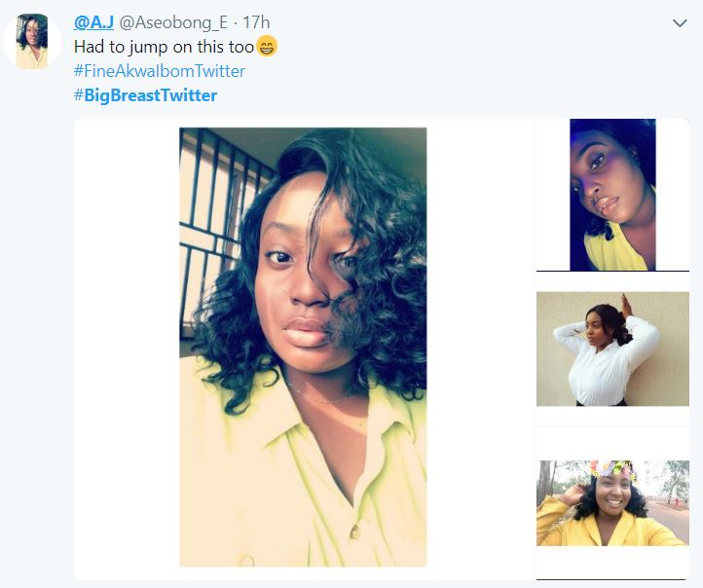
Task: Click the "Had to jump on this too" text
Action: [x=164, y=46]
